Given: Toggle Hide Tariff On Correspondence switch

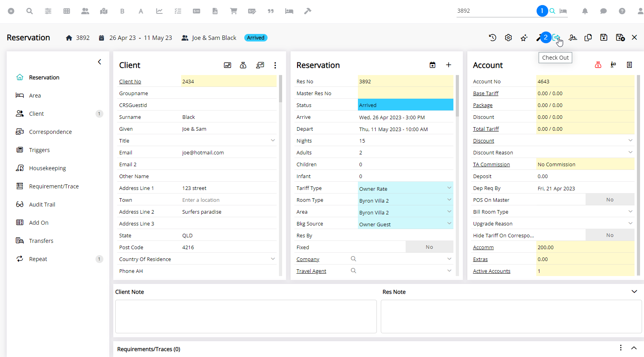Looking at the screenshot, I should [609, 235].
